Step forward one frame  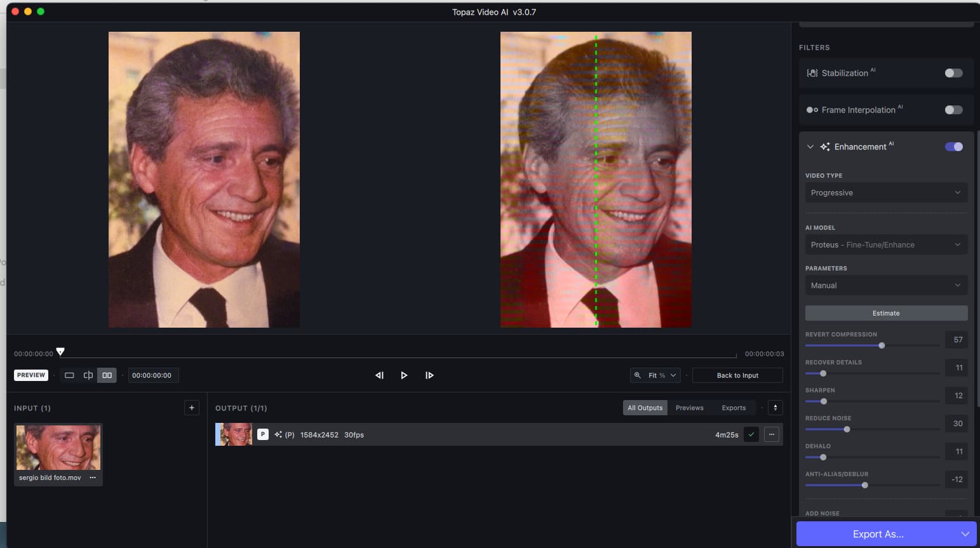[429, 375]
